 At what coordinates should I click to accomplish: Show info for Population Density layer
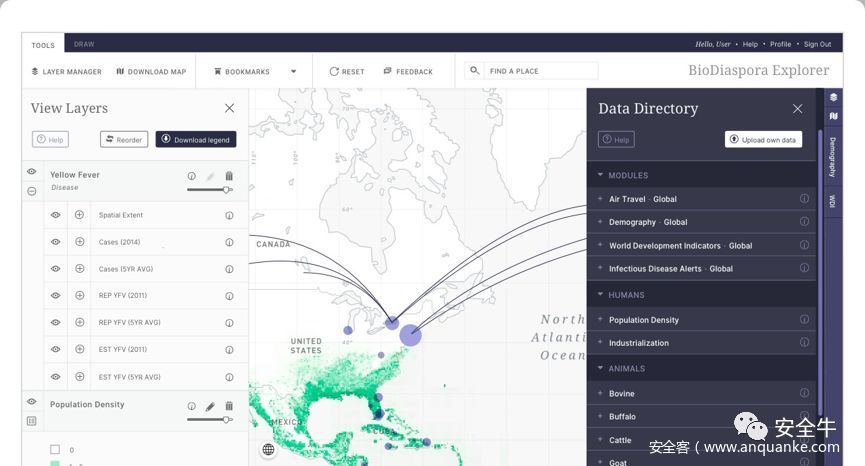click(x=191, y=406)
